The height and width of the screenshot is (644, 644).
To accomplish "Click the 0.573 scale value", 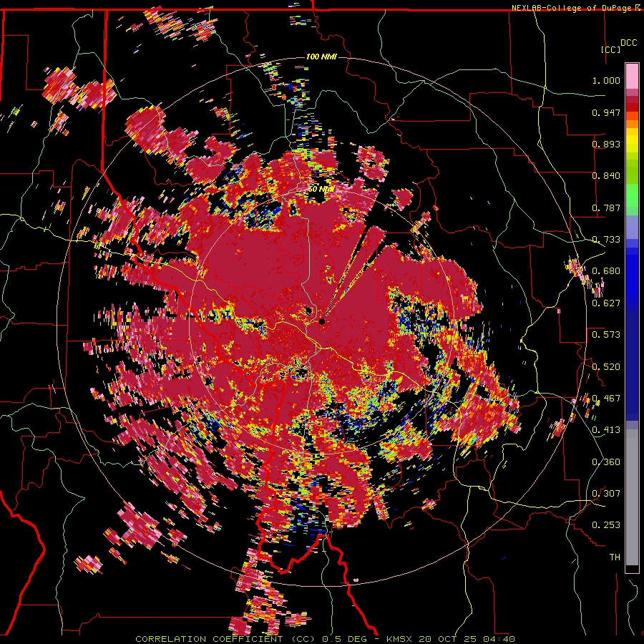I will (x=606, y=335).
